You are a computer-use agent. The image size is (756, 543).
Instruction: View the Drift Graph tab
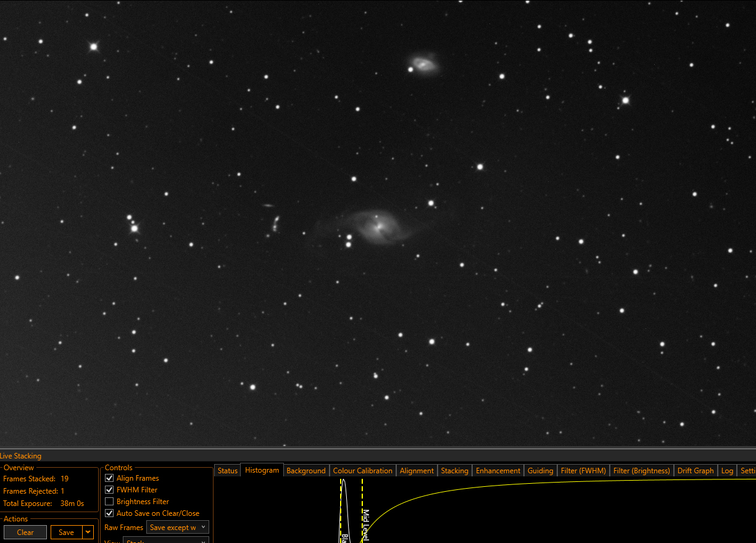[x=696, y=471]
